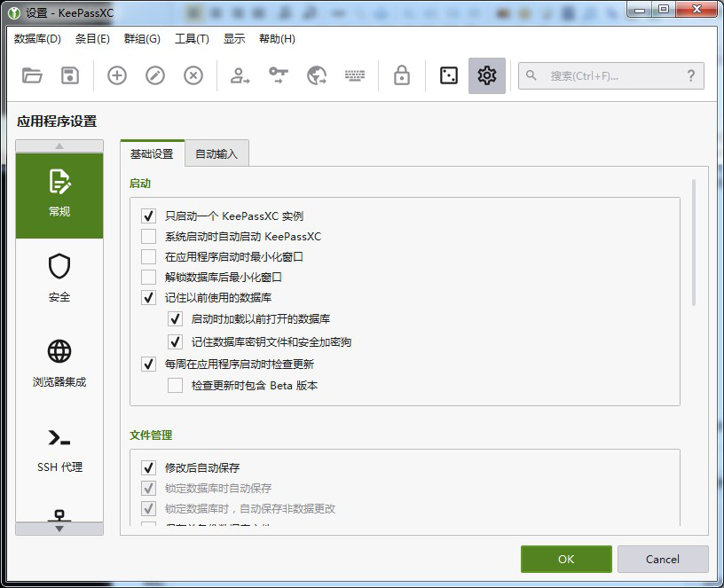The height and width of the screenshot is (588, 724).
Task: Toggle 只启动一个 KeePassXC 实例 checkbox
Action: click(148, 216)
